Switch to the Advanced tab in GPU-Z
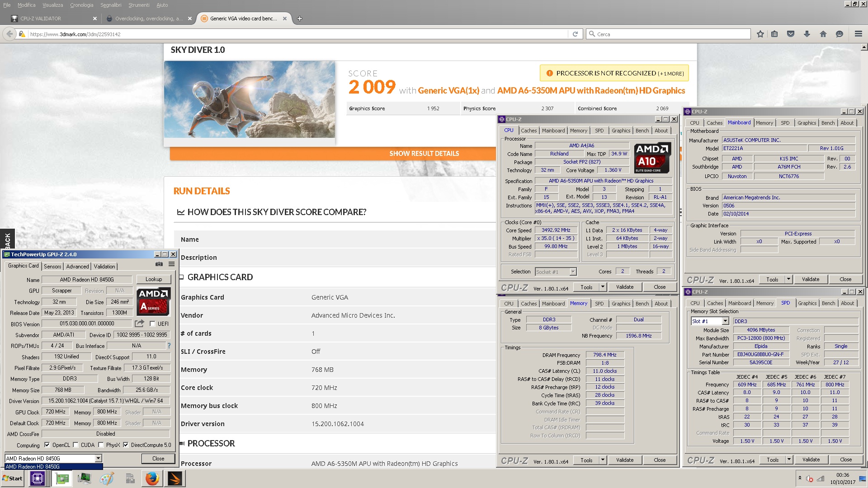Screen dimensions: 868x488 point(77,267)
